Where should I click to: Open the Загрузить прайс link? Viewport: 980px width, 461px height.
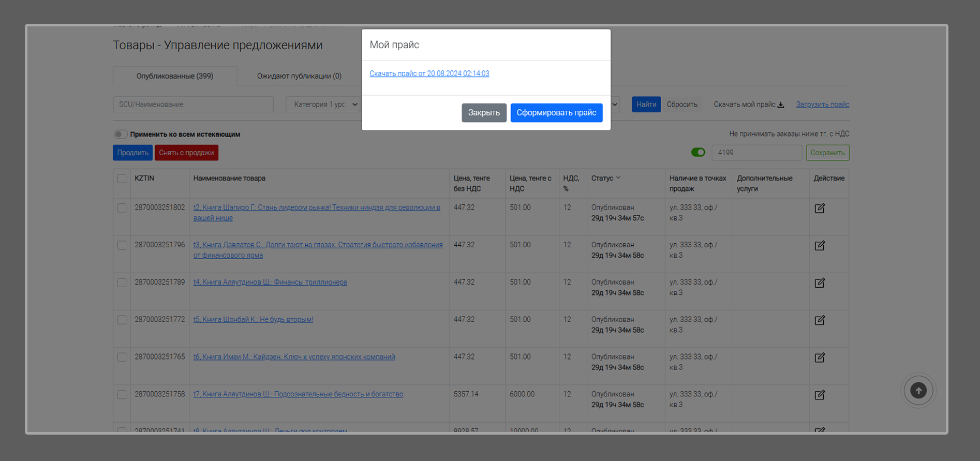[823, 105]
